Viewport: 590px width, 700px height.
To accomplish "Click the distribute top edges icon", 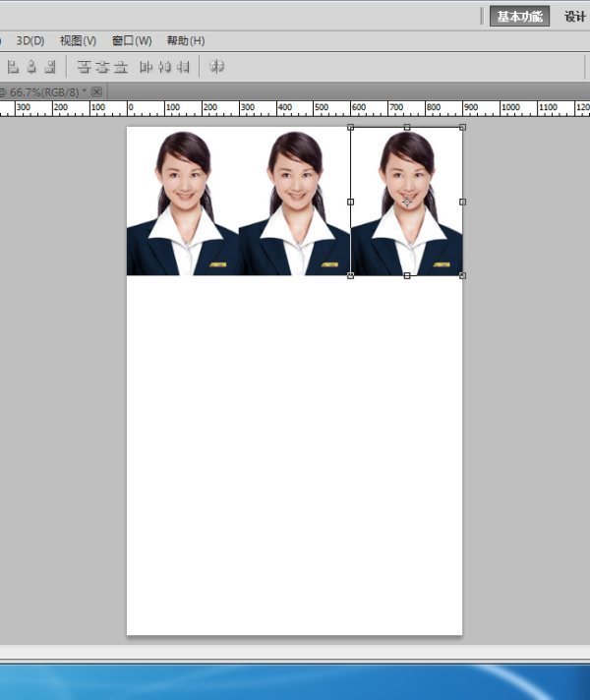I will click(x=84, y=67).
